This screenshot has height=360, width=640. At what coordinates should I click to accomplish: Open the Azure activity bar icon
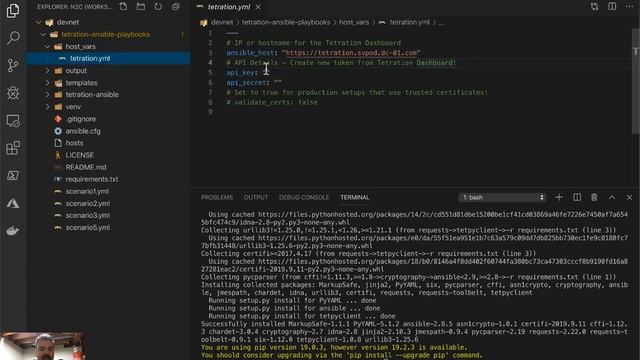tap(13, 203)
